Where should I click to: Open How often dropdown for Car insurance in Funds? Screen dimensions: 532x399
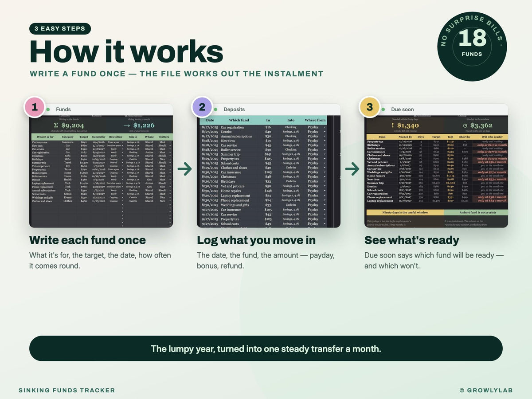122,142
